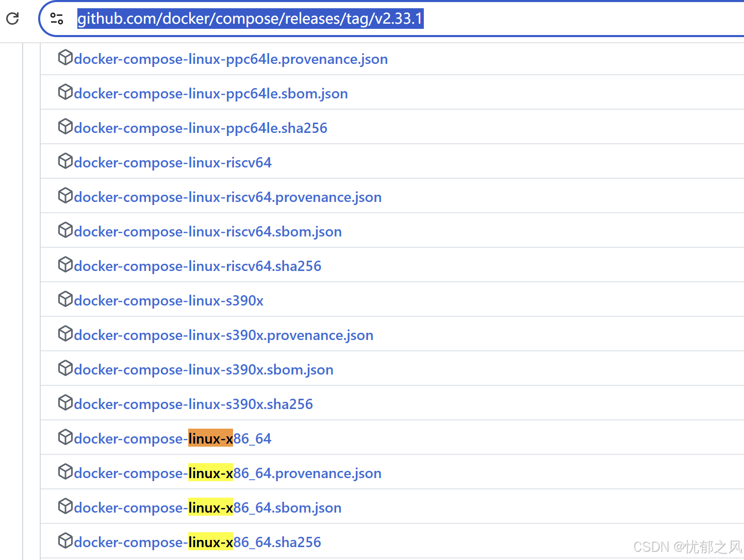Click package icon beside x86_64.sbom.json
Image resolution: width=744 pixels, height=560 pixels.
point(65,506)
